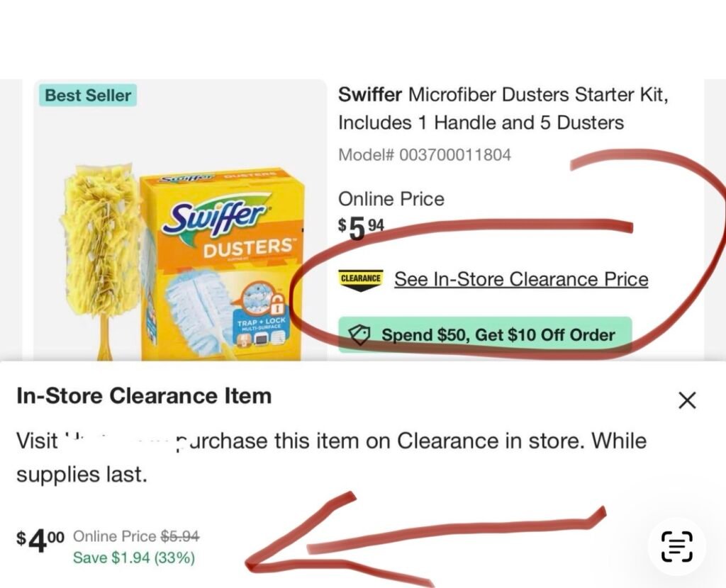The width and height of the screenshot is (726, 588).
Task: Click the 'supplies last.' text line
Action: pos(82,475)
